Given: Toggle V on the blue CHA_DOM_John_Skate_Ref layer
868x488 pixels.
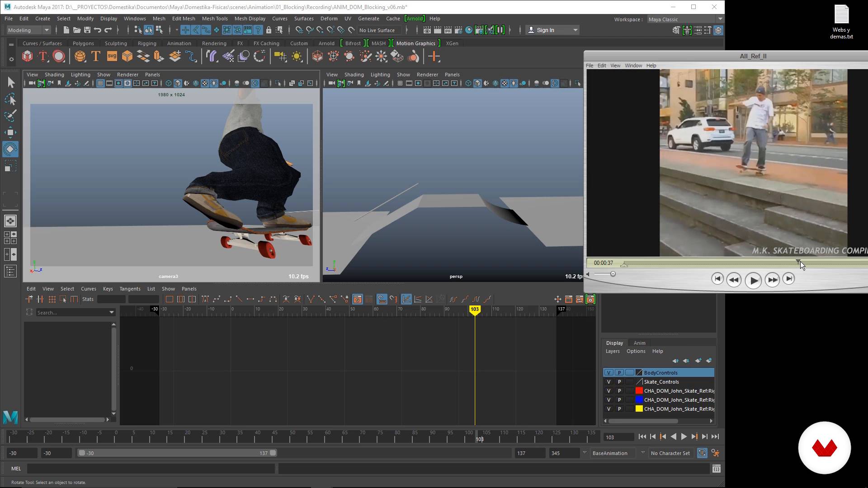Looking at the screenshot, I should (609, 400).
